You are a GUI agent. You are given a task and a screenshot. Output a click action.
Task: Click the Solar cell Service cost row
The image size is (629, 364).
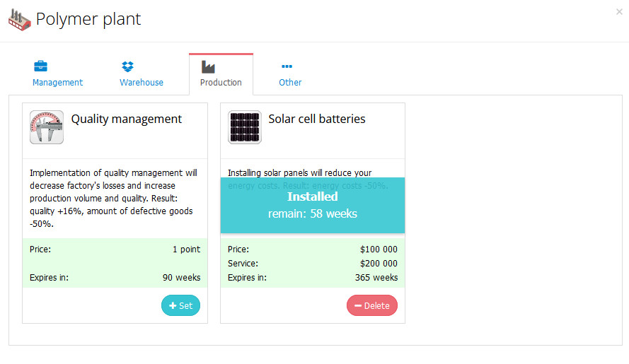(313, 263)
